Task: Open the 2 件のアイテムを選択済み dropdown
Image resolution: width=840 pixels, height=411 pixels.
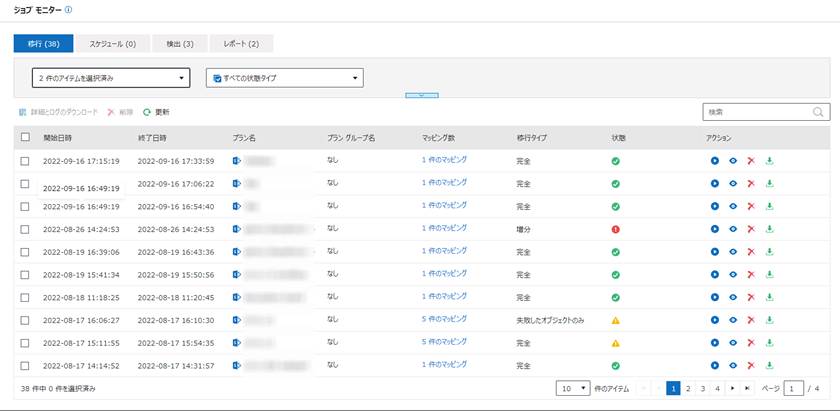Action: pos(111,78)
